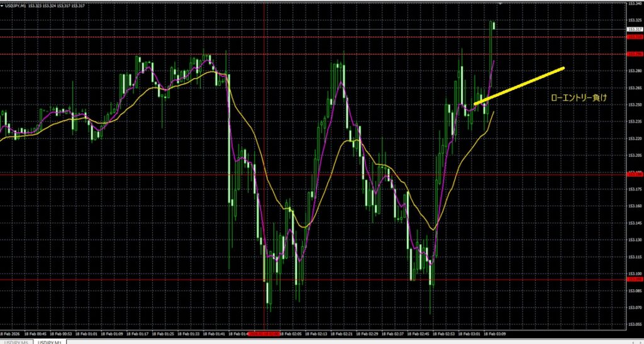The image size is (644, 344).
Task: Click the 153.250 price scale label
Action: [x=635, y=104]
